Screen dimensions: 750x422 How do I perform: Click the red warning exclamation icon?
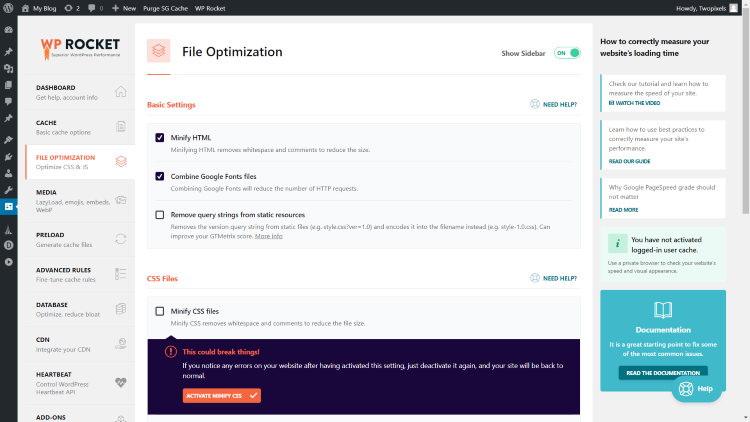(171, 352)
